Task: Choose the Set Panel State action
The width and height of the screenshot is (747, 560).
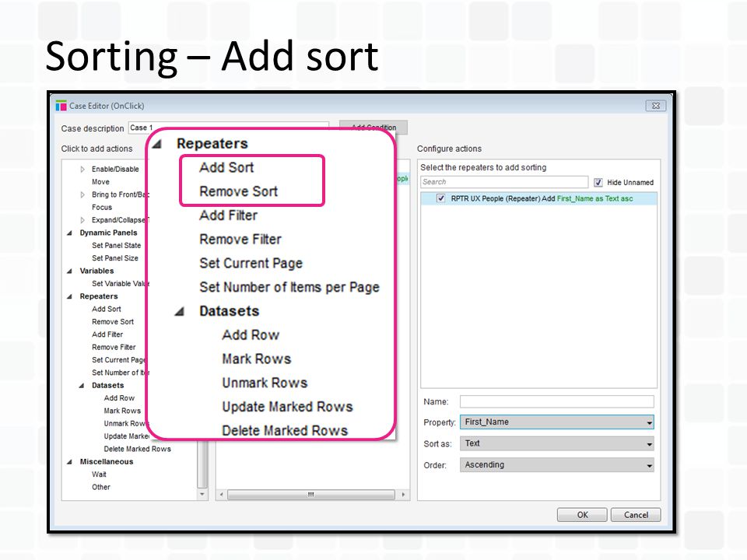Action: pyautogui.click(x=116, y=245)
